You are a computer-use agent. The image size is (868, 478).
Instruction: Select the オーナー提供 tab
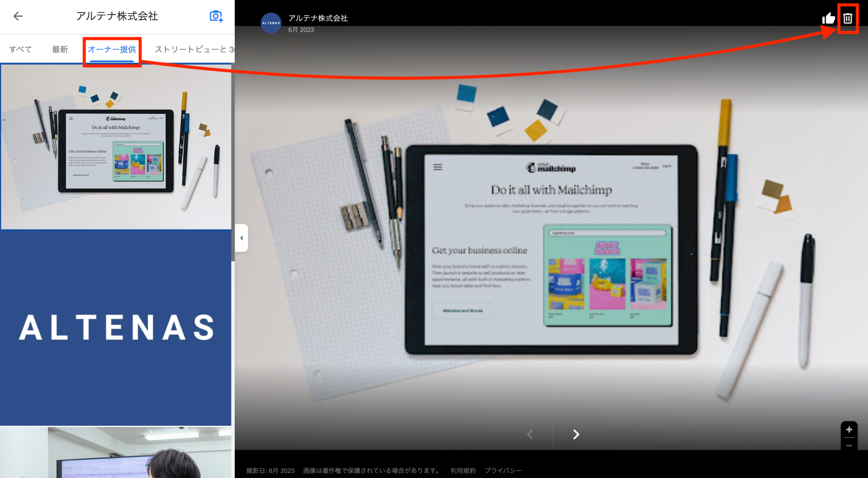[112, 49]
